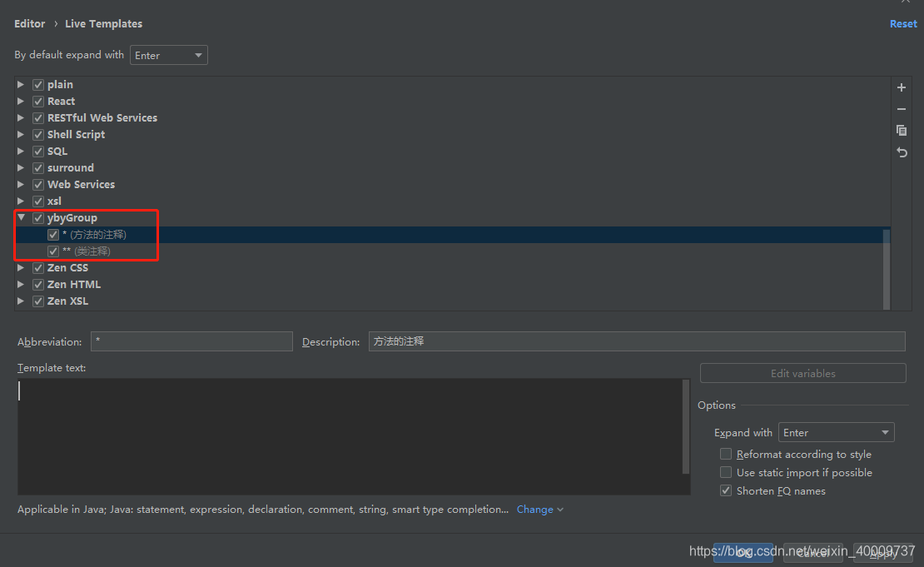The height and width of the screenshot is (567, 924).
Task: Expand the Zen XSL group arrow
Action: [21, 301]
